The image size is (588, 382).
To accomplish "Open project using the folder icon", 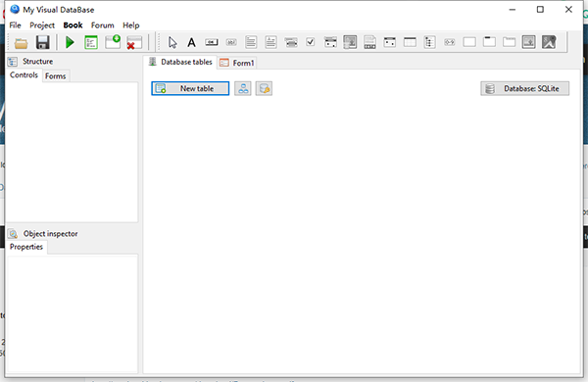I will pyautogui.click(x=21, y=42).
